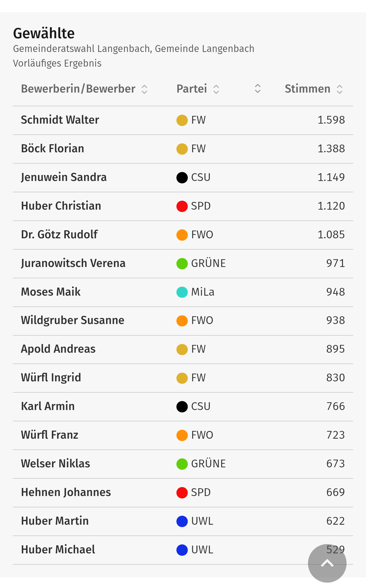Click the black CSU dot for Jenuwein Sandra
Screen dimensions: 366x588
coord(182,178)
